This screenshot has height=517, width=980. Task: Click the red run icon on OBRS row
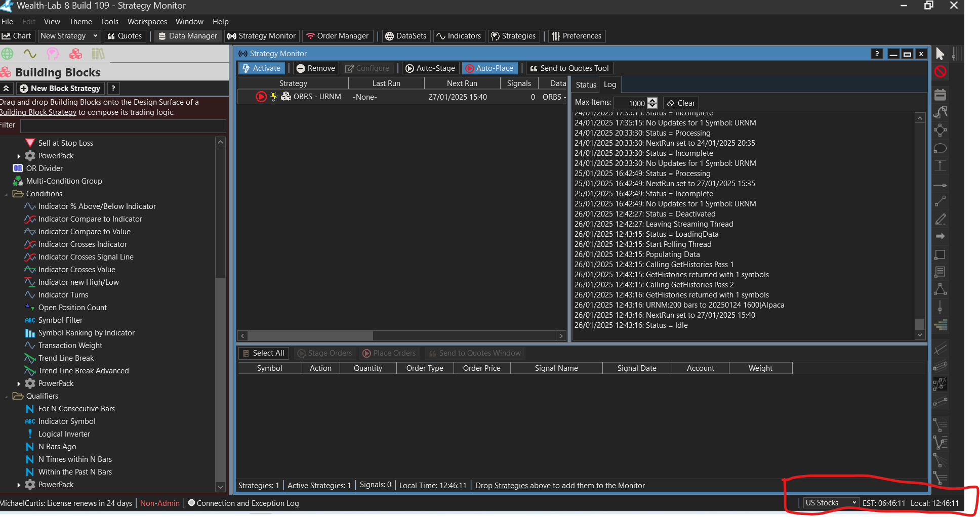point(261,97)
